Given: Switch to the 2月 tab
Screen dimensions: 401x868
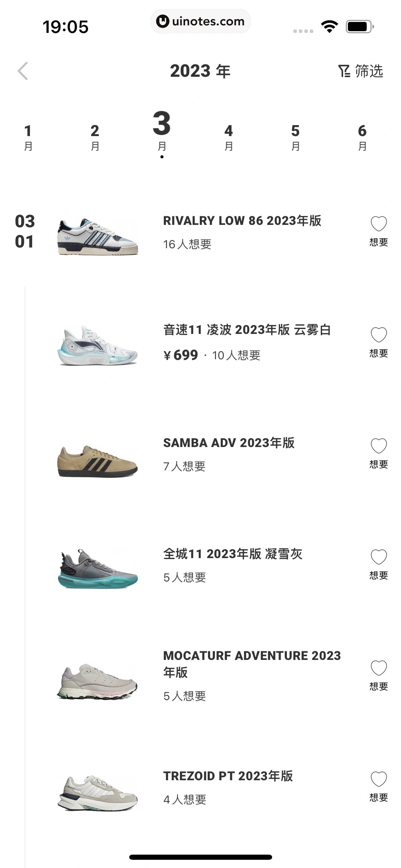Looking at the screenshot, I should click(95, 137).
